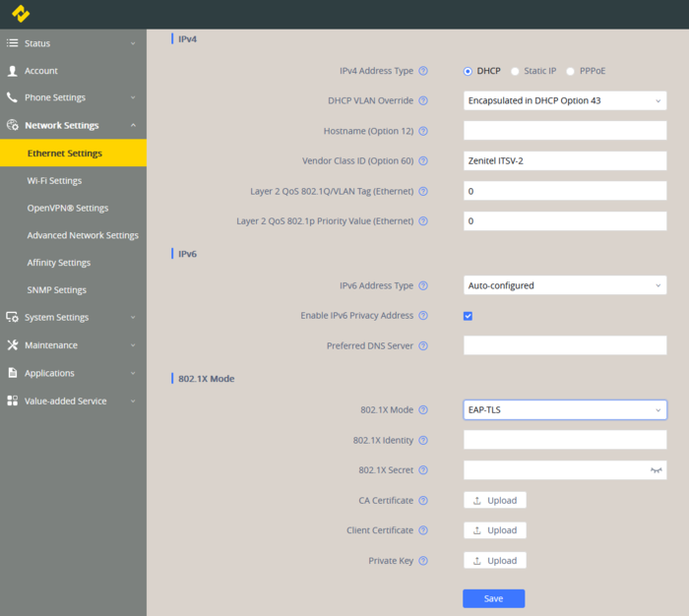The width and height of the screenshot is (689, 616).
Task: Open the 802.1X Mode dropdown
Action: point(565,410)
